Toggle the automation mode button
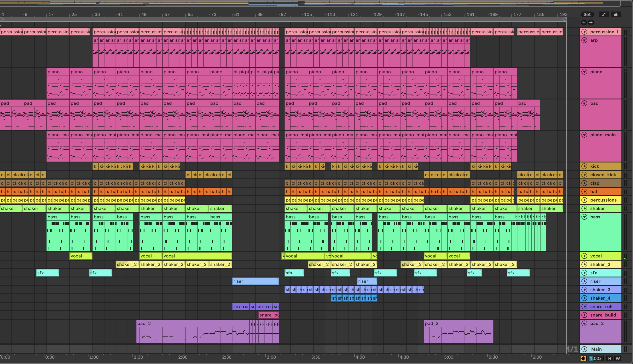Viewport: 633px width, 364px height. (604, 14)
